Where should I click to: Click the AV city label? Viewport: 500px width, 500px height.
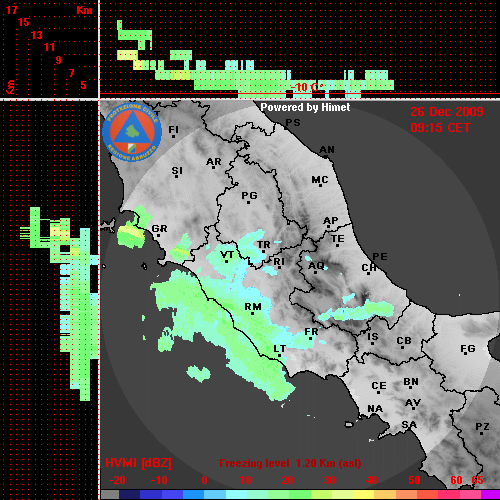(x=413, y=403)
